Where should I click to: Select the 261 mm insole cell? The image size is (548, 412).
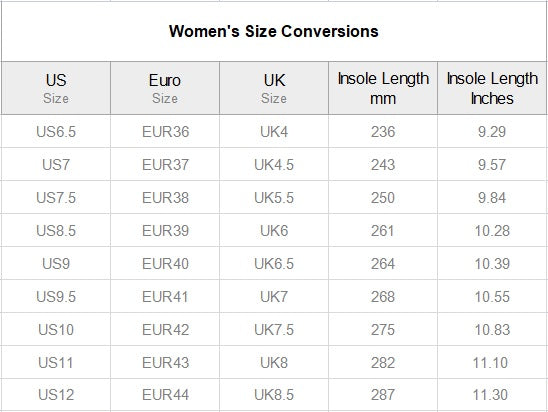383,231
